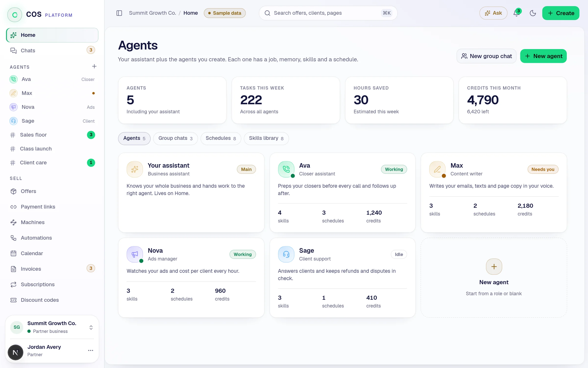Click Max's pencil icon on card
This screenshot has width=588, height=368.
pyautogui.click(x=437, y=169)
